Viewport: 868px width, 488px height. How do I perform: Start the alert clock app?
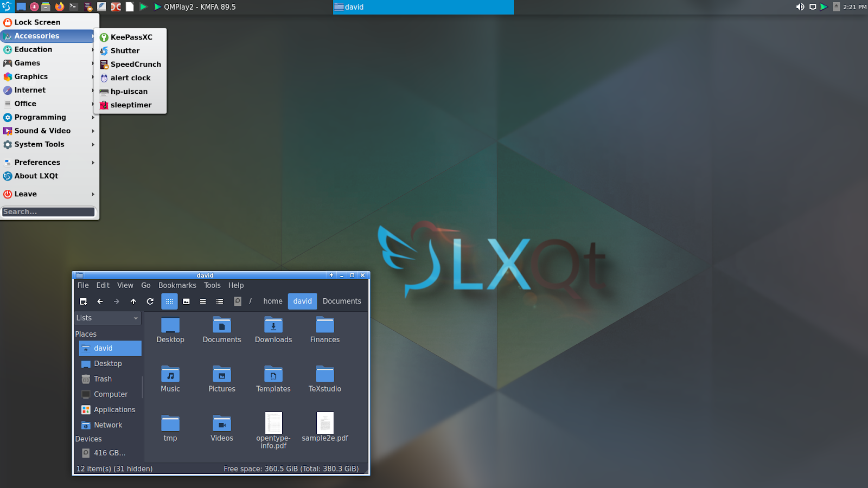(130, 78)
